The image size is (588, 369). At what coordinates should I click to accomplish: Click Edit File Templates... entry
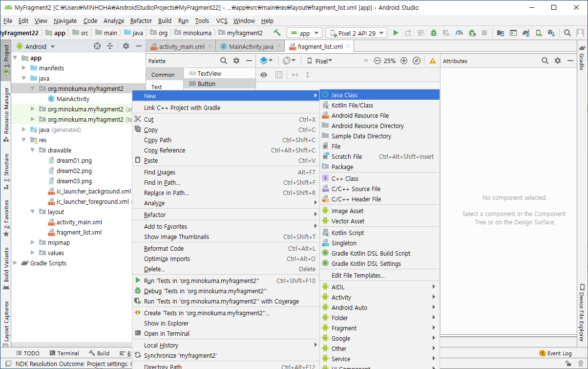tap(379, 275)
